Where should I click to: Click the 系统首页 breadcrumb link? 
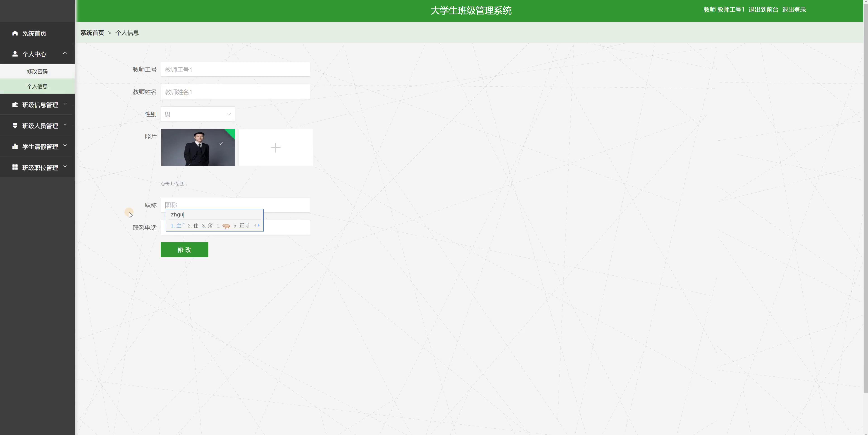click(x=92, y=33)
